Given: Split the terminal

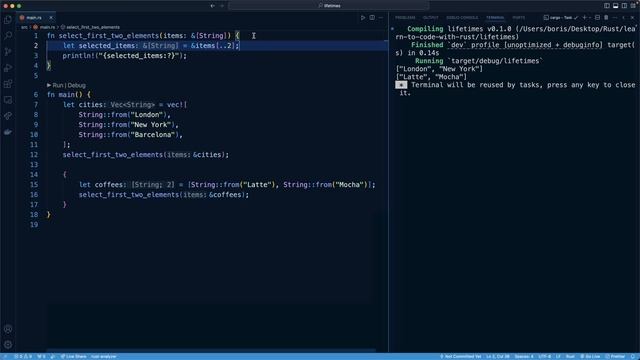Looking at the screenshot, I should pyautogui.click(x=597, y=18).
